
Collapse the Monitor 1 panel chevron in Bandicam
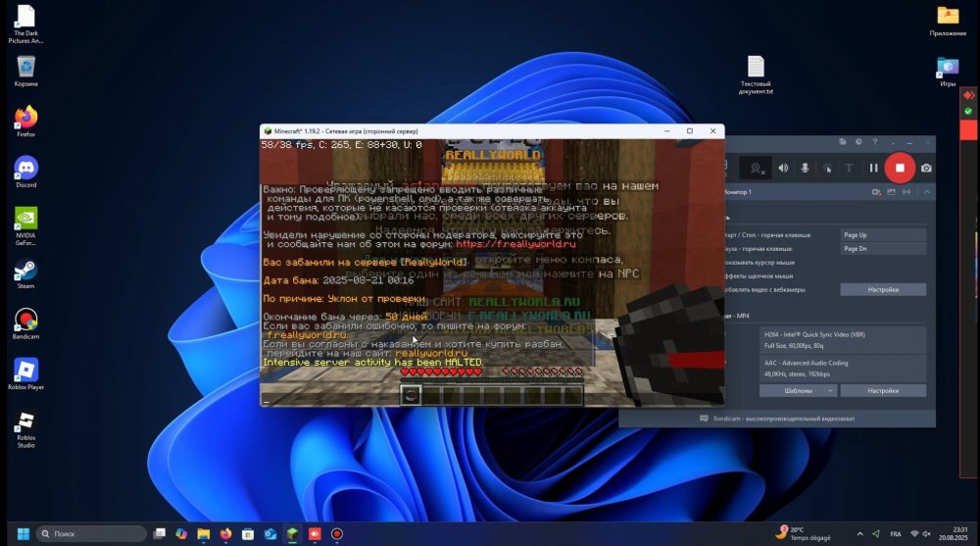(x=926, y=192)
